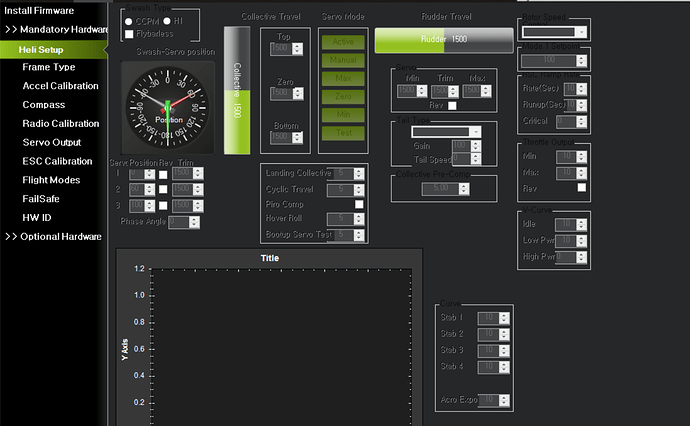Open the Frame Type page
The image size is (690, 426).
click(x=49, y=67)
